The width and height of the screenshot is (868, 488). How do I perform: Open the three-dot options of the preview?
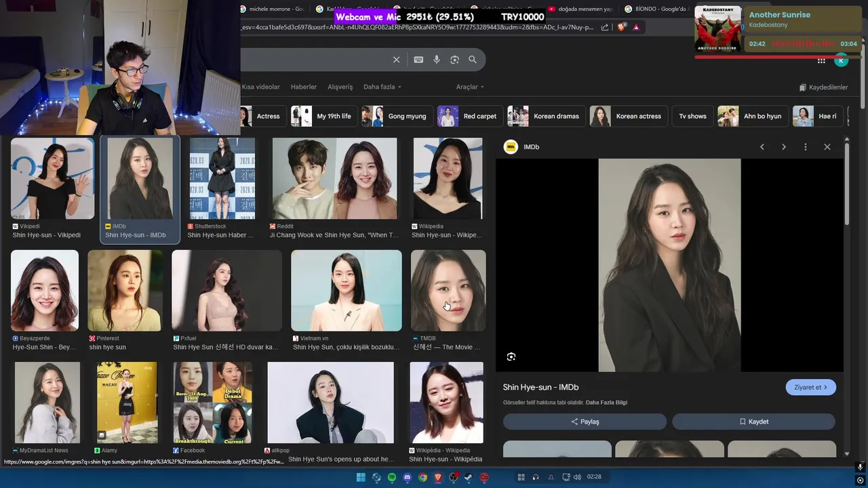[x=806, y=147]
